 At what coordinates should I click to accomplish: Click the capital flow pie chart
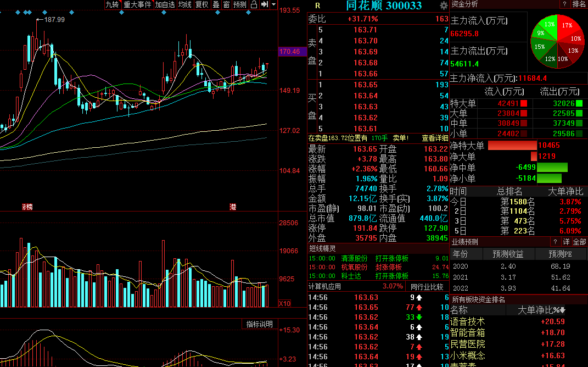click(x=557, y=41)
